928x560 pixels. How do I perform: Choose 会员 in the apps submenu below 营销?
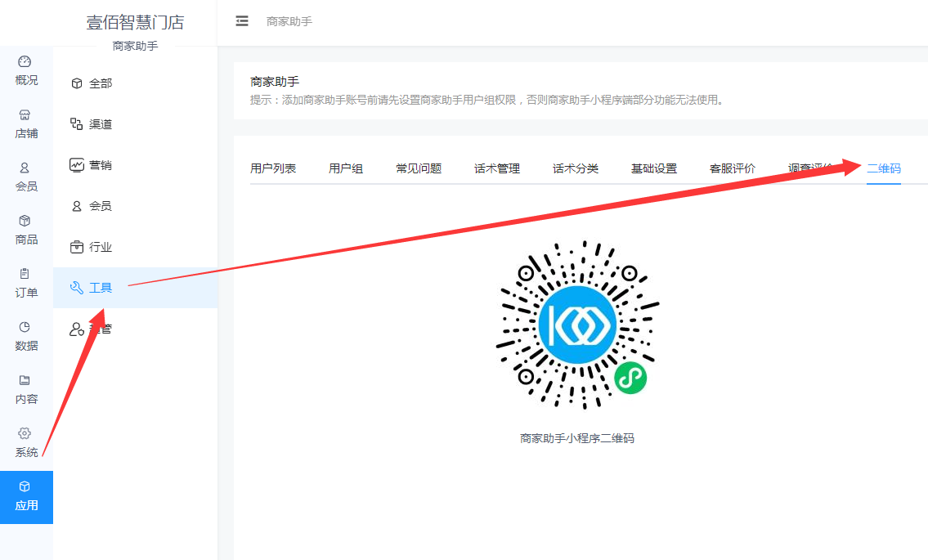(x=136, y=206)
